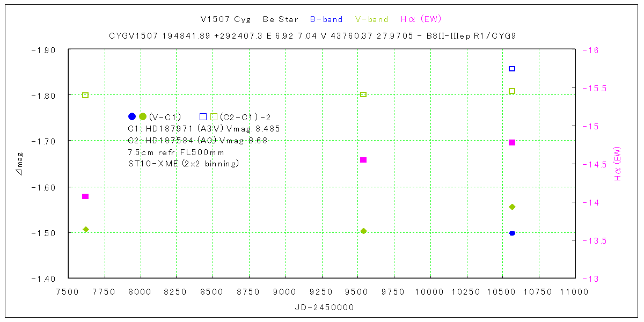Click the topmost magenta square near 10500
This screenshot has height=322, width=644.
tap(512, 142)
